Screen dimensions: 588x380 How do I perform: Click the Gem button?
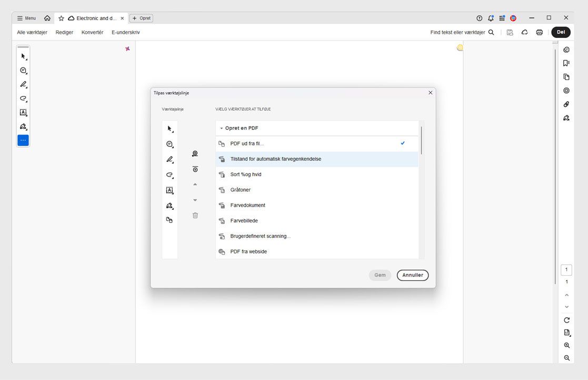click(380, 275)
